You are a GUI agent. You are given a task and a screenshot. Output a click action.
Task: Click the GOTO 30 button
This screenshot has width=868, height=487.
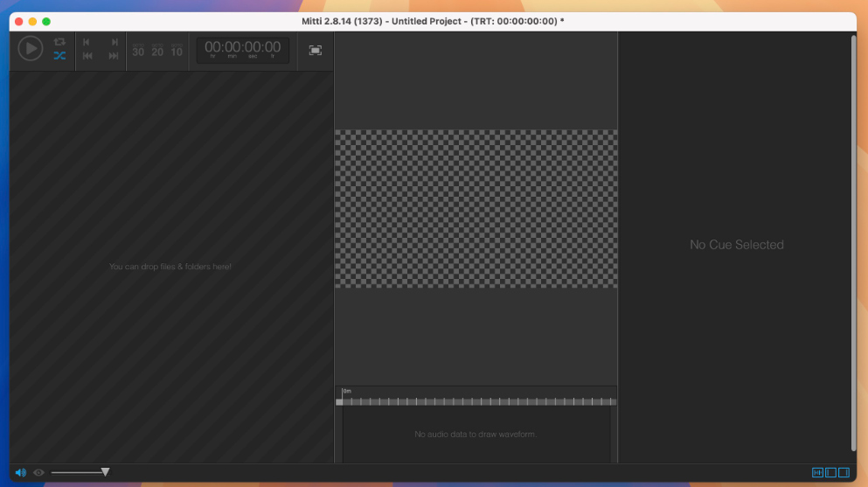(138, 51)
